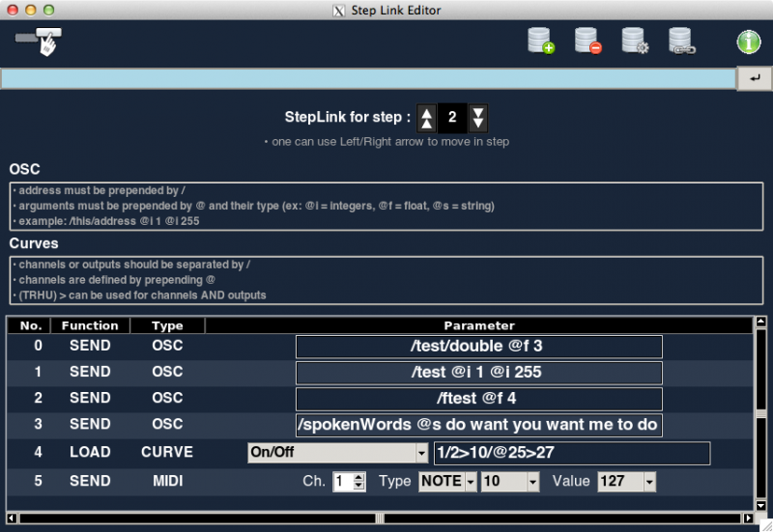Click the Parameter column header

[x=478, y=325]
